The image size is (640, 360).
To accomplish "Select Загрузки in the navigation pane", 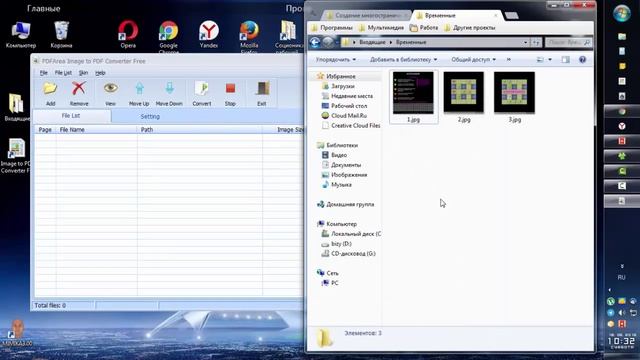I will [342, 86].
